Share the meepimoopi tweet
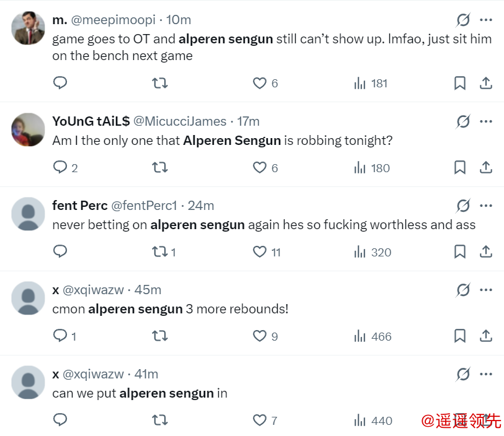The width and height of the screenshot is (504, 436). pyautogui.click(x=486, y=83)
